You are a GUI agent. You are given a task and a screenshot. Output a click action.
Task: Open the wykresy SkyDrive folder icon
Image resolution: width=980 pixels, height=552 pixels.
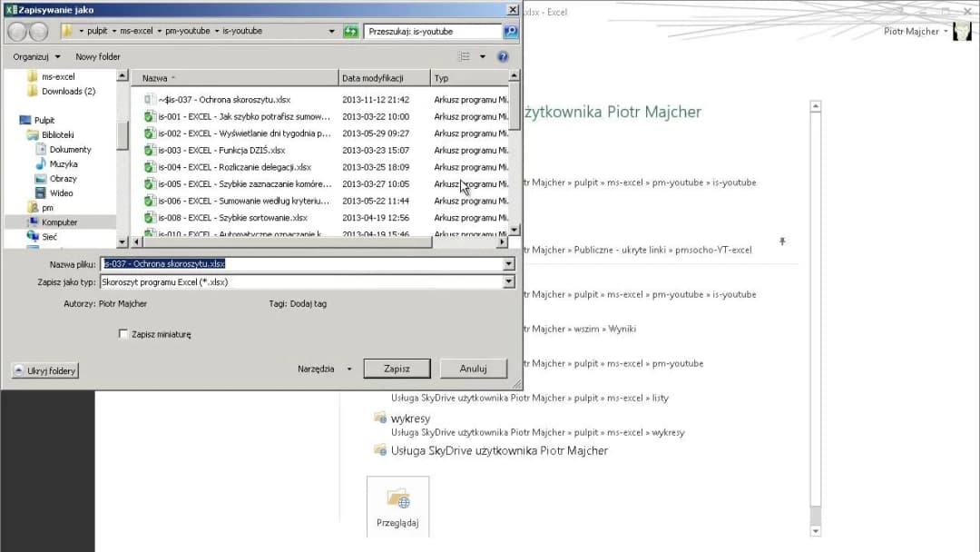click(382, 418)
